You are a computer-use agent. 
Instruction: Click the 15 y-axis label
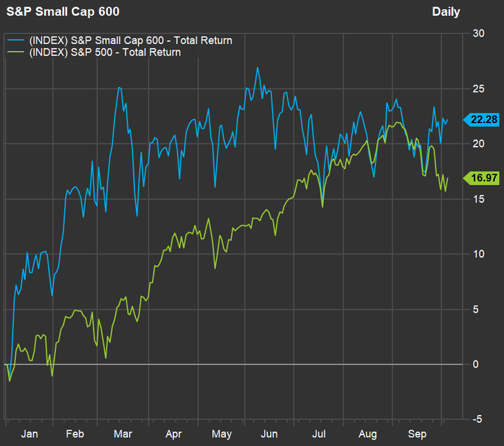click(478, 199)
